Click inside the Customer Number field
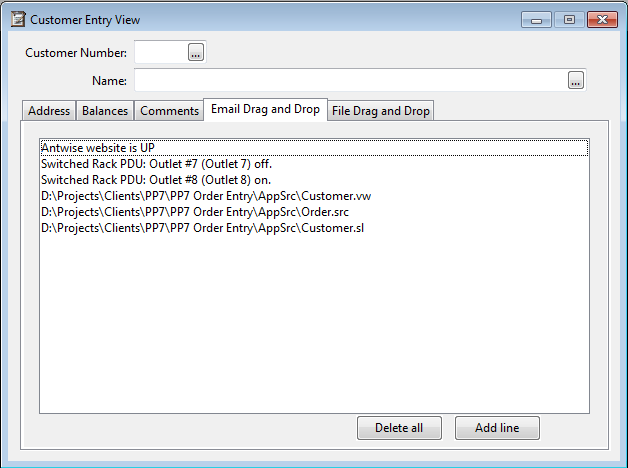 coord(161,52)
